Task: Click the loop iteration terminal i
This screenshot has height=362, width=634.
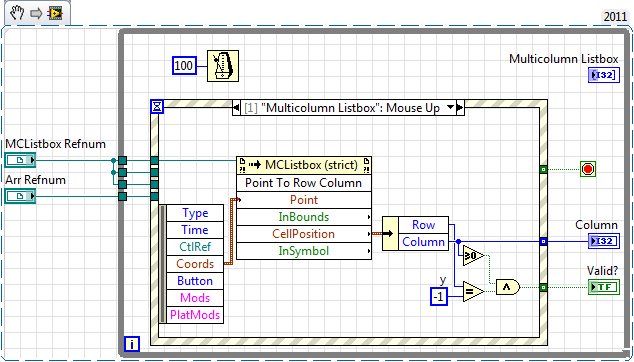Action: pos(132,344)
